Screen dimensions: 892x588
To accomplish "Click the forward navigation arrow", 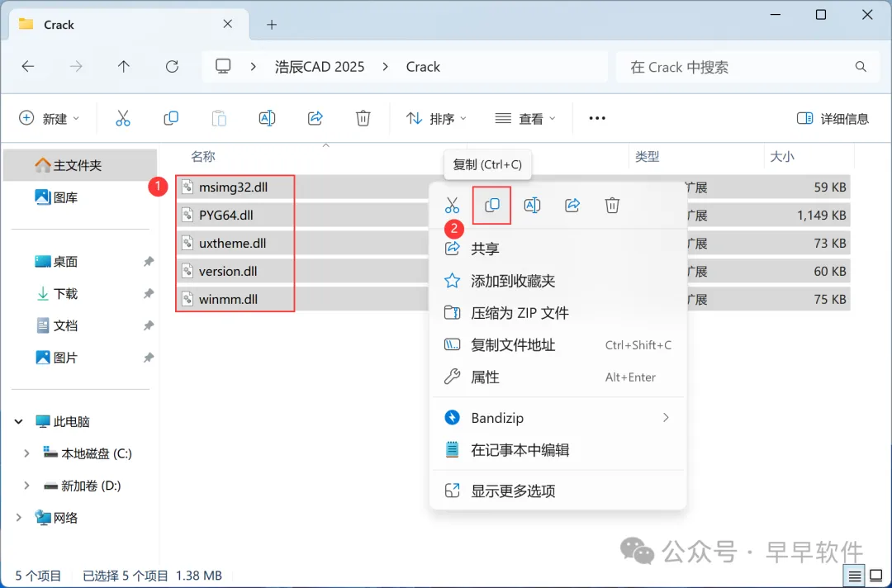I will tap(76, 67).
